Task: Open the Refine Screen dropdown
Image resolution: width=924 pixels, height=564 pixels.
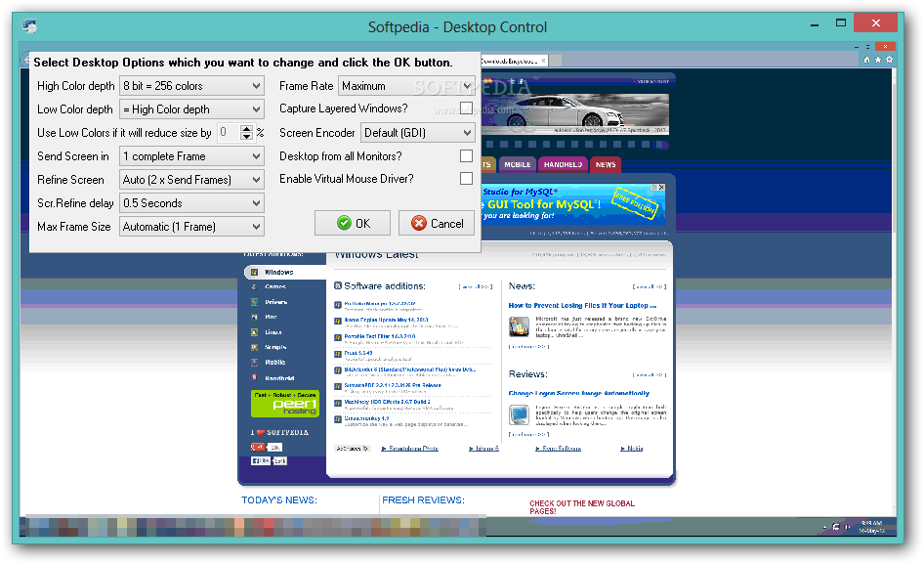Action: [x=191, y=179]
